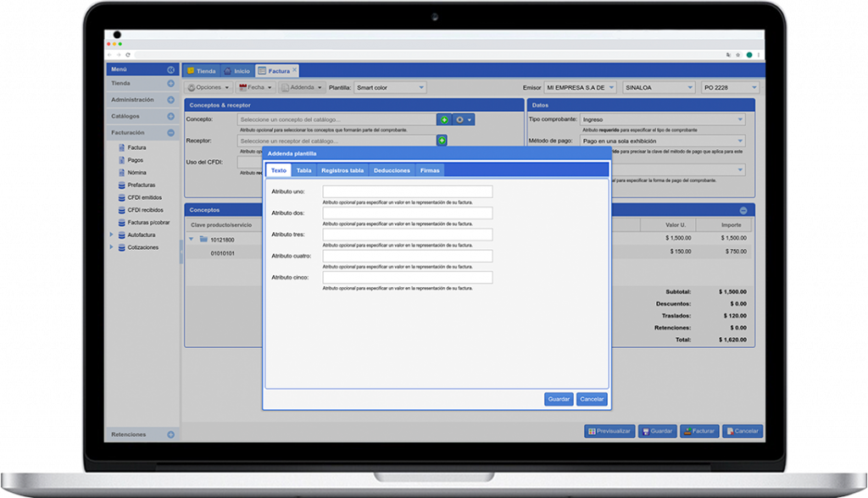This screenshot has width=868, height=498.
Task: Click the Prefacturas database icon
Action: tap(122, 185)
